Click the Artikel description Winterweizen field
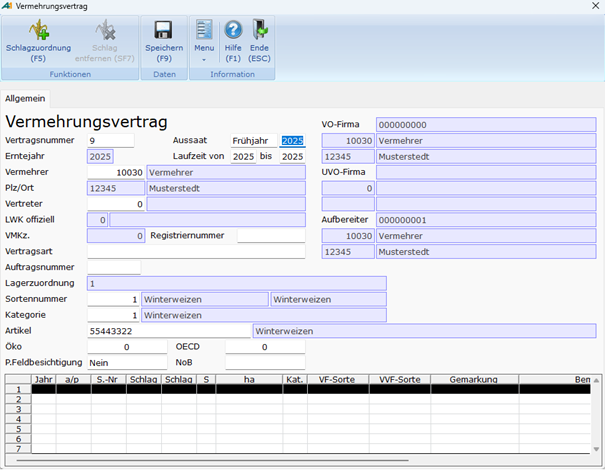Screen dimensions: 605x471 (424, 331)
